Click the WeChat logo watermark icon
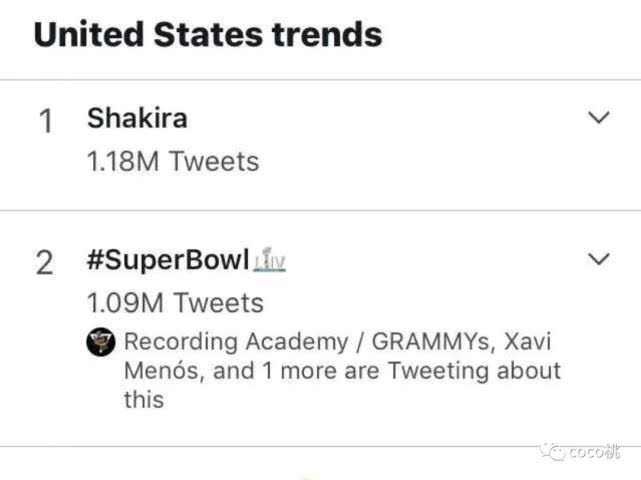 [553, 452]
